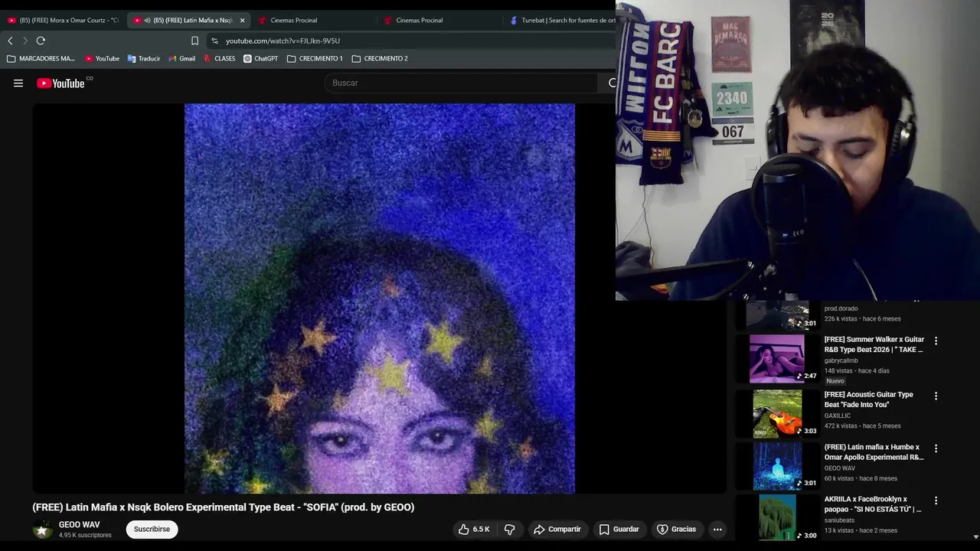This screenshot has height=551, width=980.
Task: Open the prod.dorado video thumbnail
Action: 777,315
